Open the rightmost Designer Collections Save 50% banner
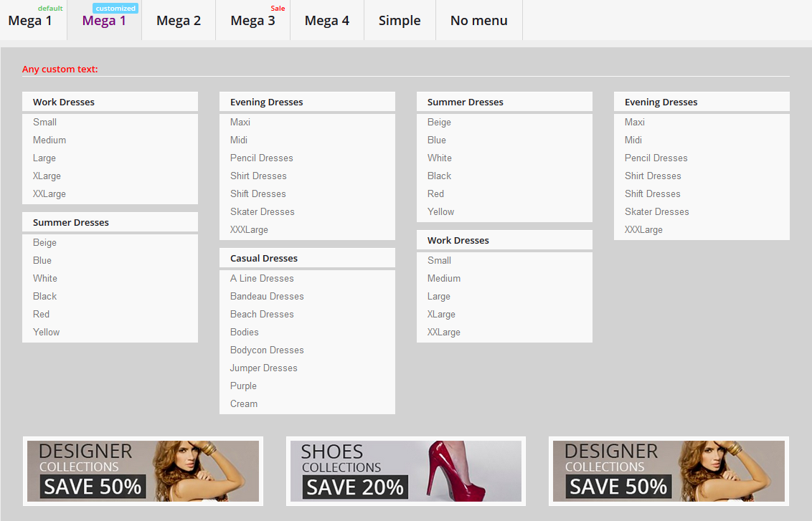Image resolution: width=812 pixels, height=521 pixels. [x=669, y=471]
